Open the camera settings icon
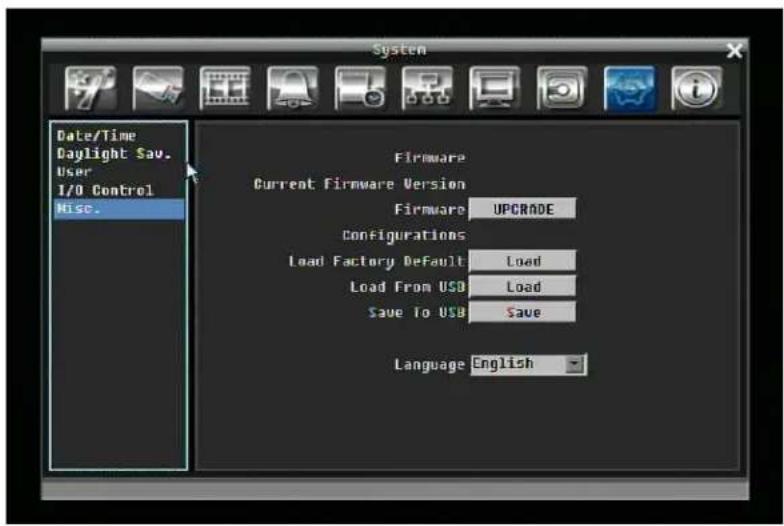The image size is (784, 526). click(158, 88)
